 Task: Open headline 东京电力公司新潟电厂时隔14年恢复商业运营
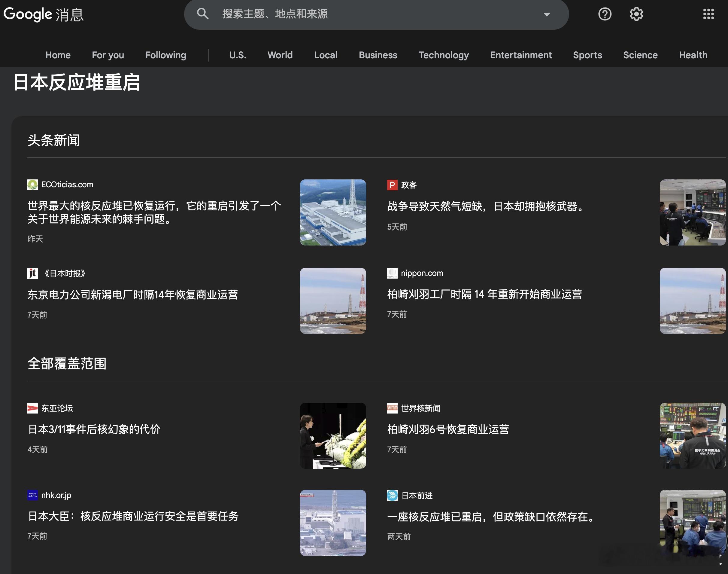[133, 295]
